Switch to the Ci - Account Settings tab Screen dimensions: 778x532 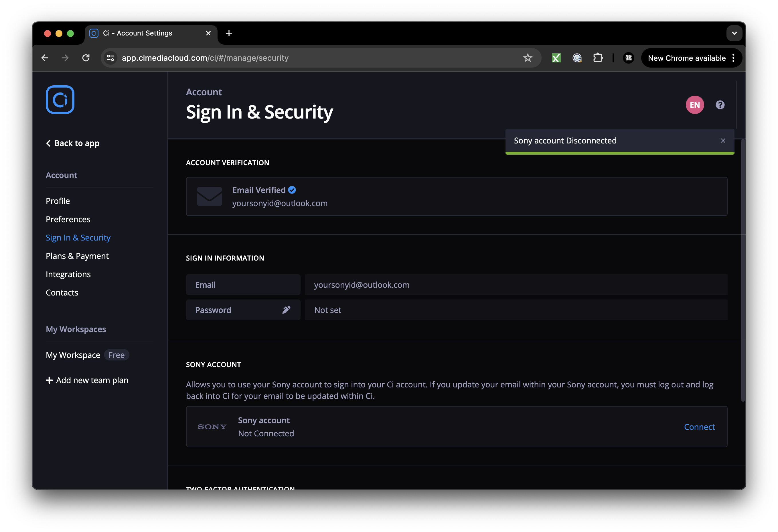pyautogui.click(x=137, y=33)
